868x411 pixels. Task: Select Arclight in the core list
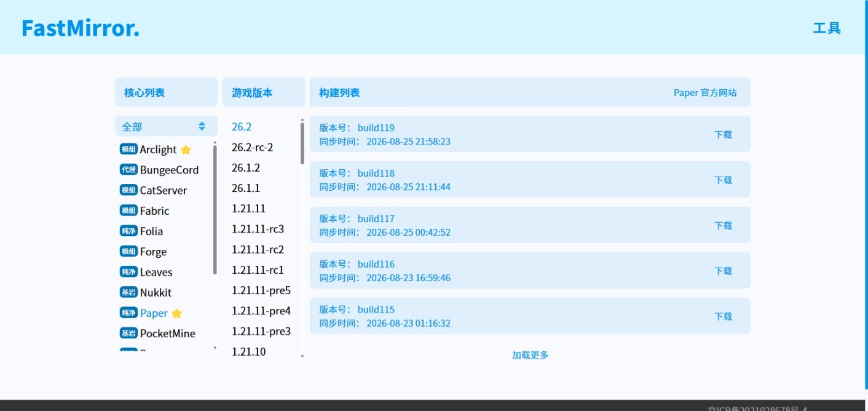click(158, 150)
